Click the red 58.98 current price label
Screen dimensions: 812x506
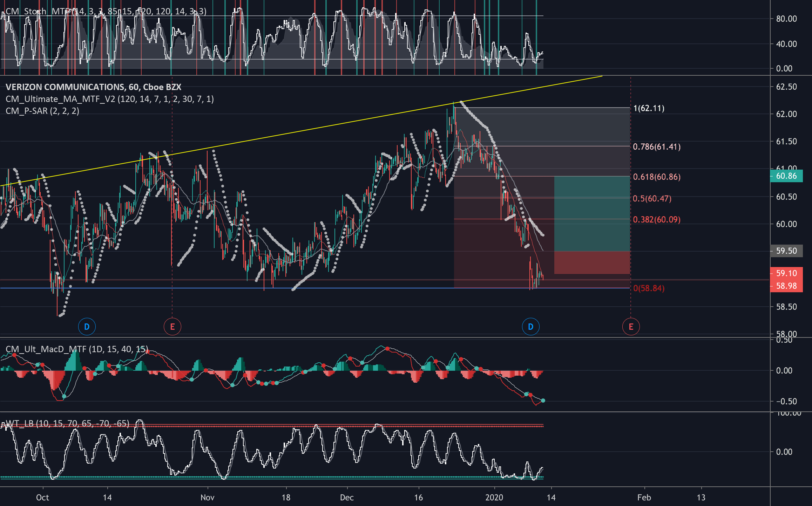tap(786, 286)
